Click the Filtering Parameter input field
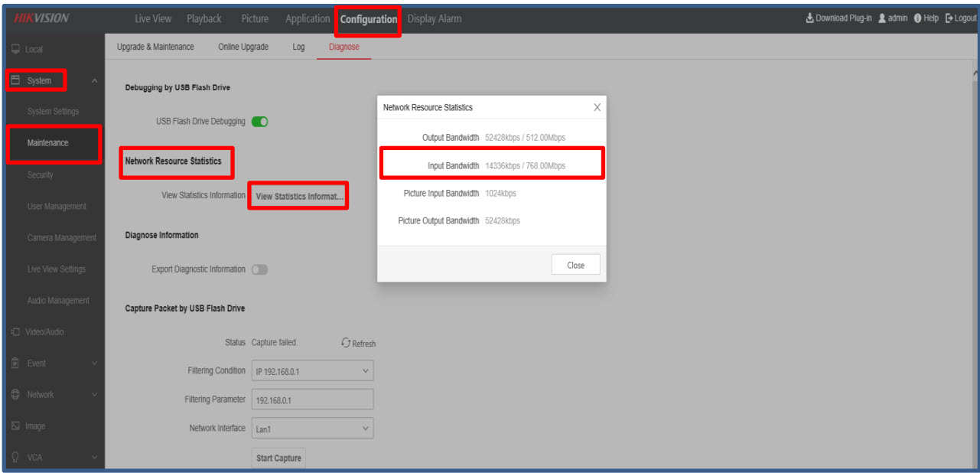Image resolution: width=980 pixels, height=473 pixels. 312,400
